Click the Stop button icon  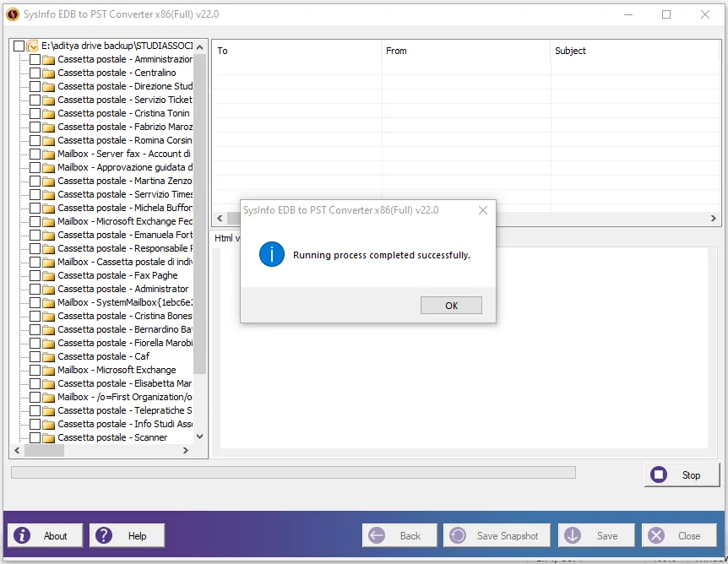tap(660, 475)
